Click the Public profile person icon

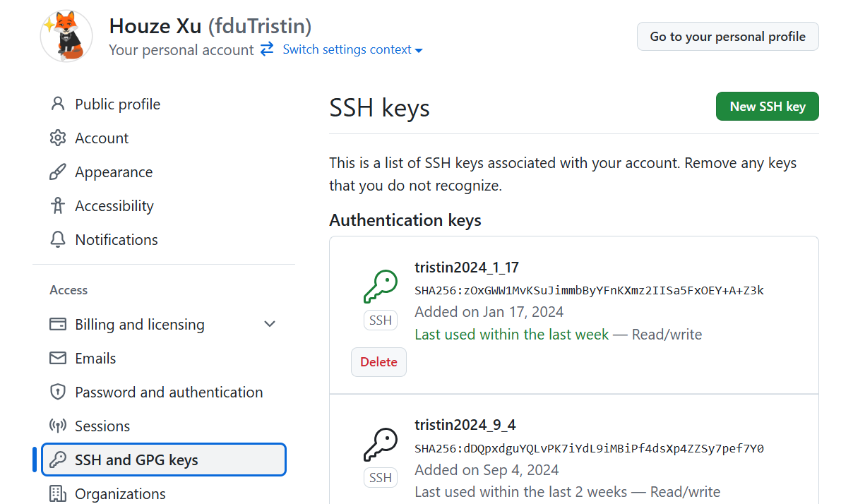click(58, 104)
